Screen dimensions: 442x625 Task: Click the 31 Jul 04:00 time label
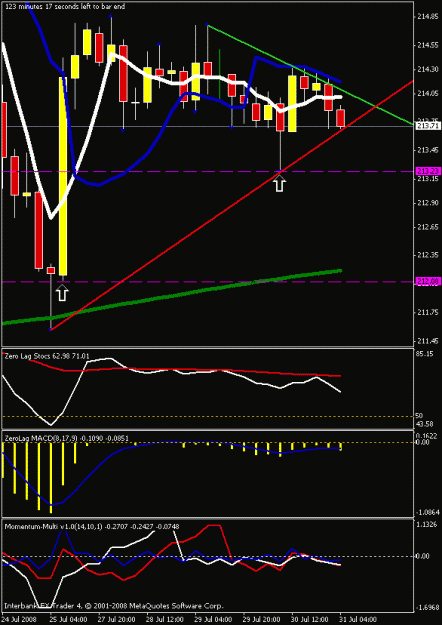click(358, 617)
